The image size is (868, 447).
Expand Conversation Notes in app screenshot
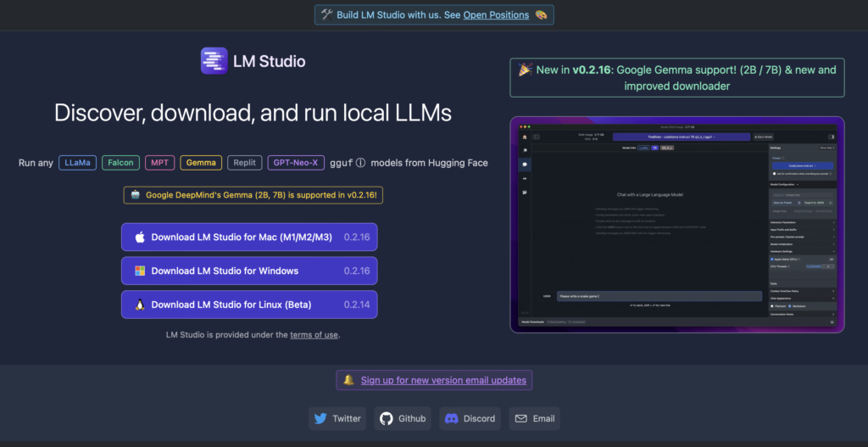(802, 314)
